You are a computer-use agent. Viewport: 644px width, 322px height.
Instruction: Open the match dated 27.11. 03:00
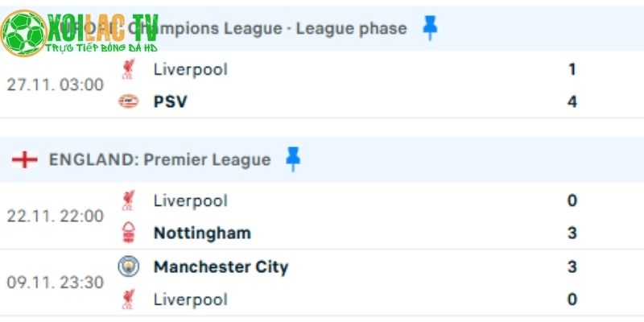click(56, 85)
